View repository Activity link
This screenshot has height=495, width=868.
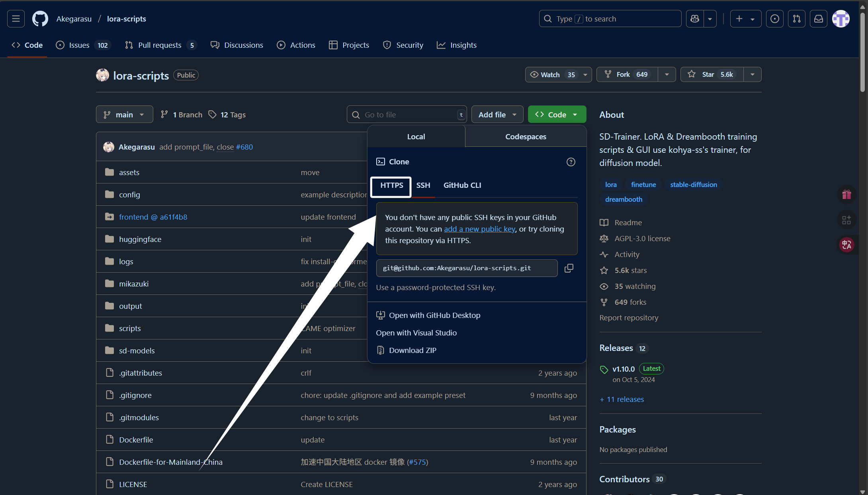point(620,254)
